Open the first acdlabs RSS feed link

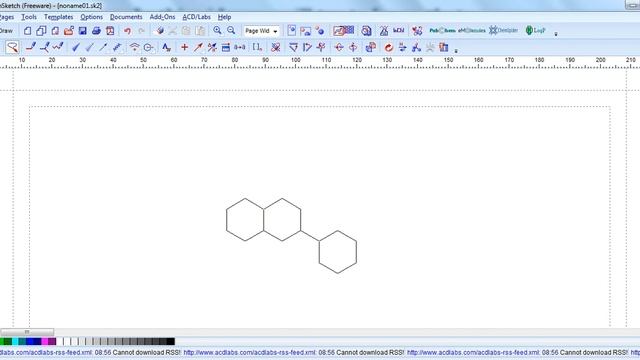46,353
